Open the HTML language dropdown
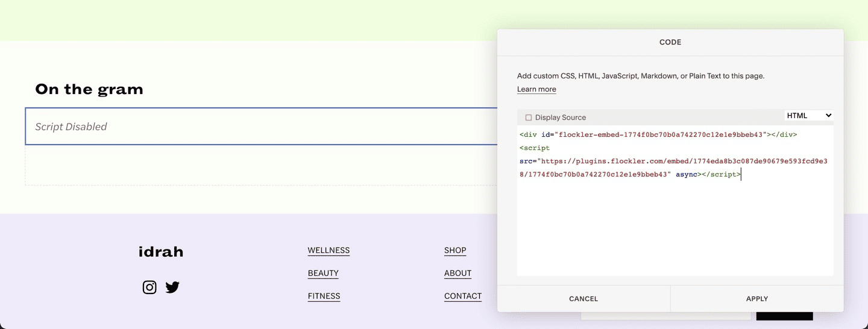Screen dimensions: 868x329 [808, 116]
